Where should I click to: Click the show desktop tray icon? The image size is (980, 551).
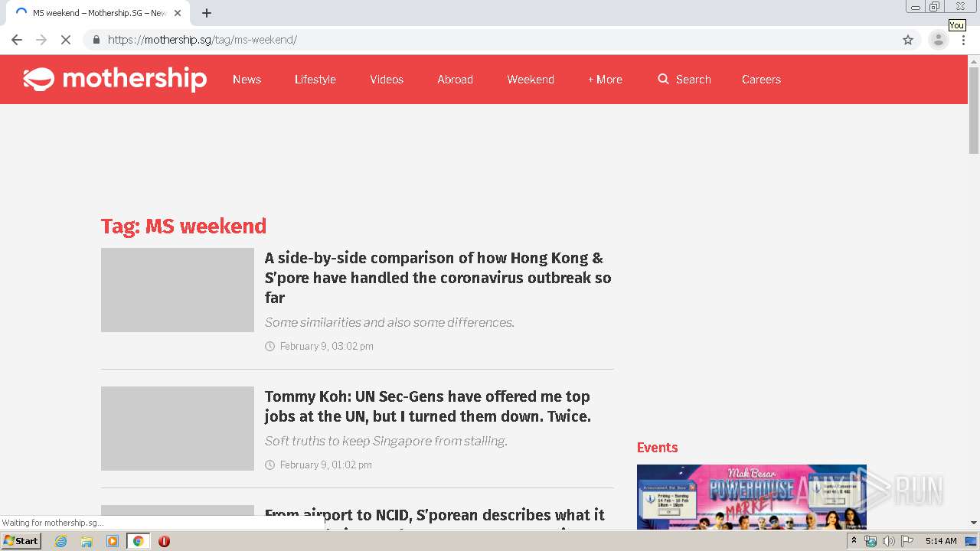pyautogui.click(x=972, y=541)
